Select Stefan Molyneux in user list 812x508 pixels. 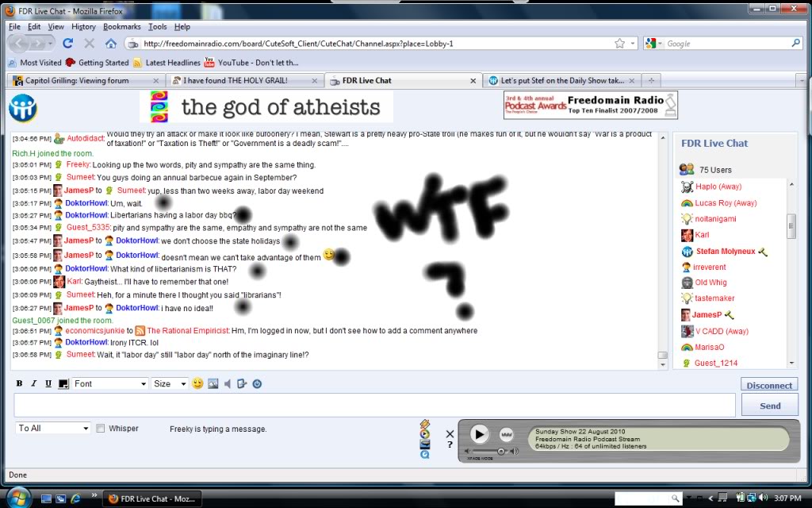pos(725,252)
